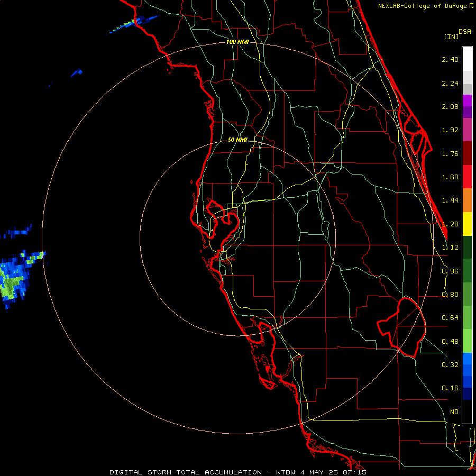
Task: Click the 1.28 legend value
Action: pos(450,224)
